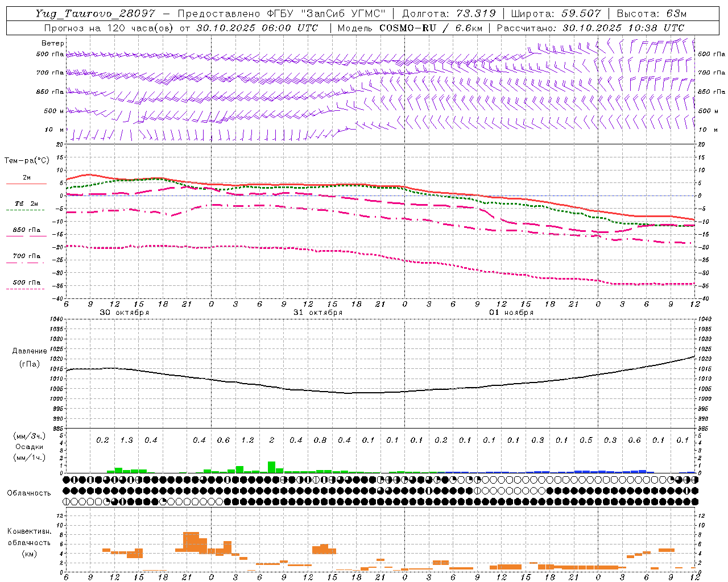Click the '1.3' three-hour precipitation value

pyautogui.click(x=126, y=440)
